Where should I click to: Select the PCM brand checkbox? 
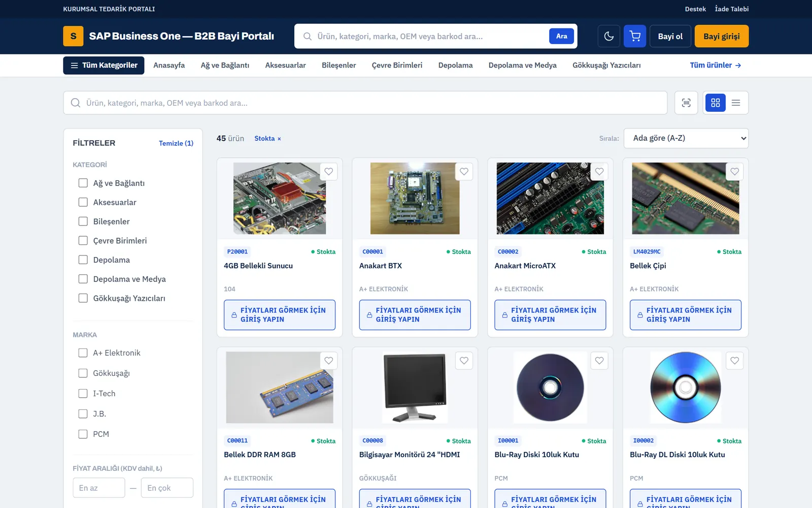[83, 434]
